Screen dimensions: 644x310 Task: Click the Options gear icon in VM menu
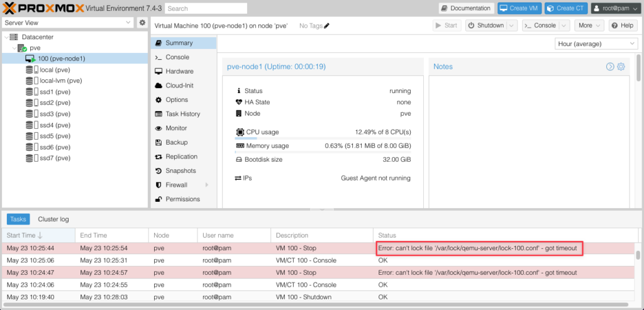click(x=158, y=100)
